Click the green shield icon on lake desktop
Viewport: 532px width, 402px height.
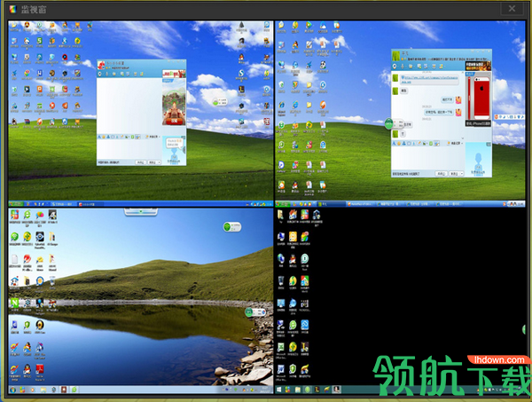[x=27, y=325]
